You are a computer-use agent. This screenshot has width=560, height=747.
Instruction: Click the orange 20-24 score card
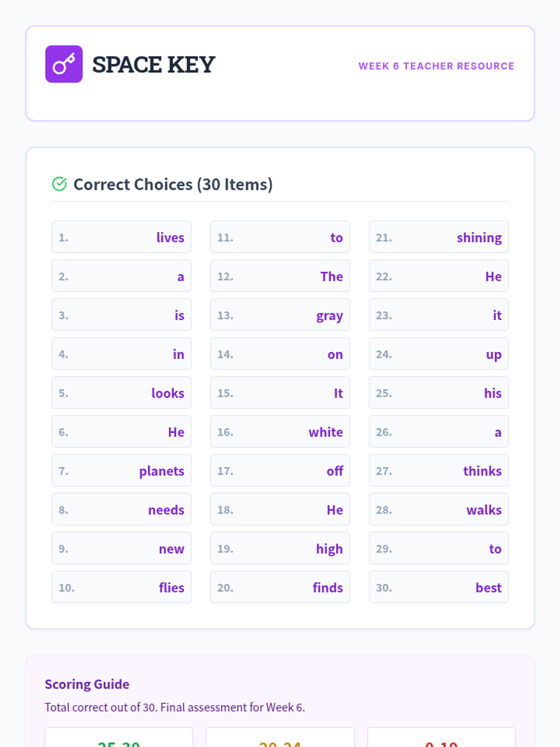(x=280, y=740)
